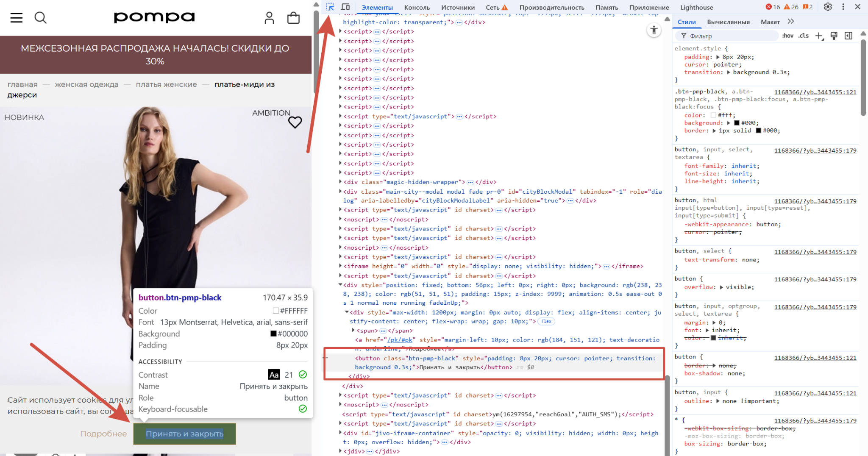Open the site hamburger menu
Screen dimensions: 868x456
coord(17,18)
